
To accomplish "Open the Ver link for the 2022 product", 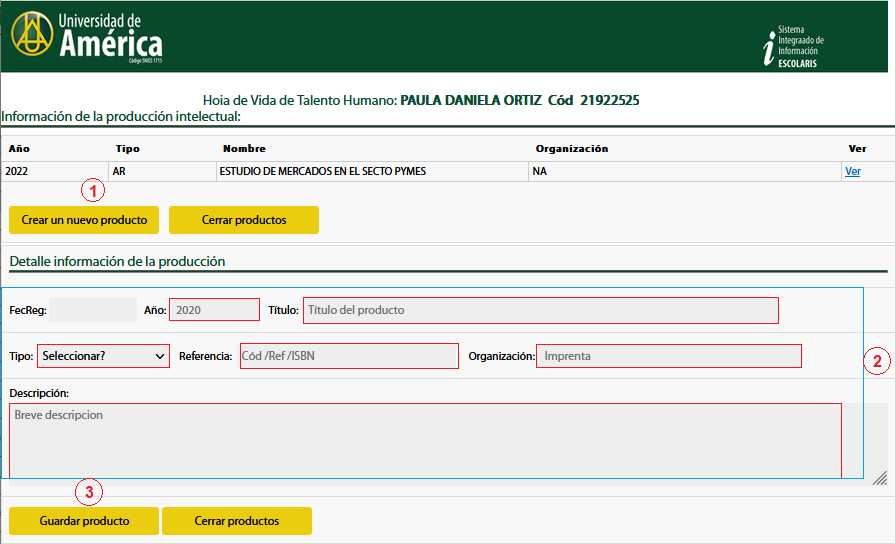I will [x=852, y=171].
